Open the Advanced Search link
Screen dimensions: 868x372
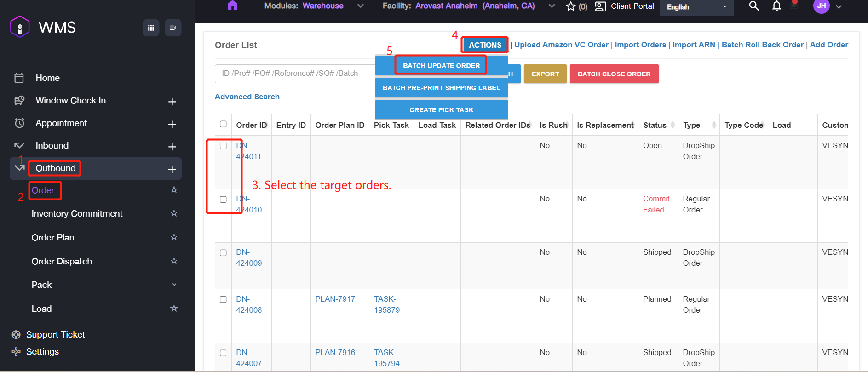point(247,97)
